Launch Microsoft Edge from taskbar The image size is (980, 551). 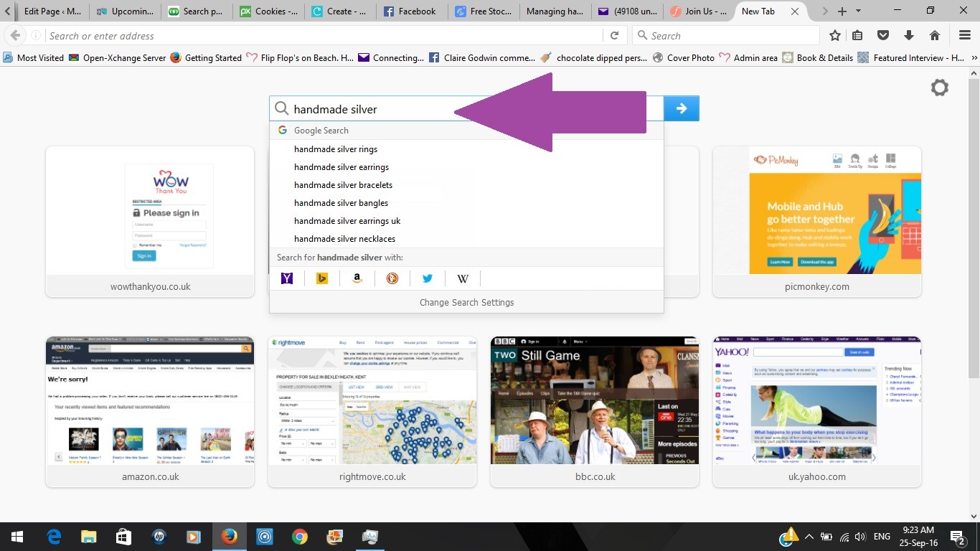click(x=54, y=537)
